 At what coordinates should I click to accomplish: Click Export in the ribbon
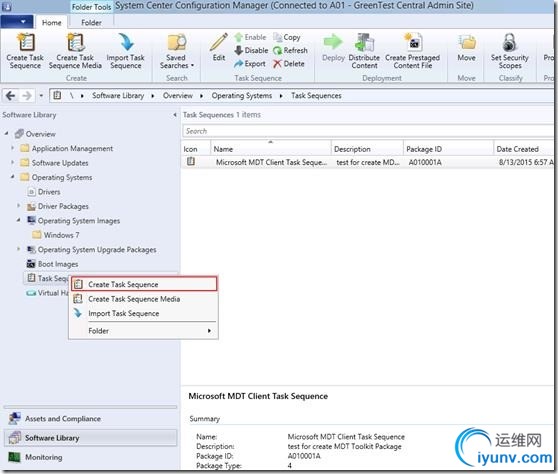click(250, 64)
